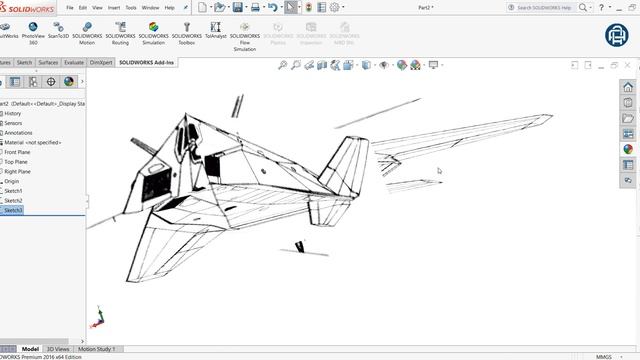The height and width of the screenshot is (360, 640).
Task: Switch to ConfigurationManager panel tab
Action: (x=33, y=82)
